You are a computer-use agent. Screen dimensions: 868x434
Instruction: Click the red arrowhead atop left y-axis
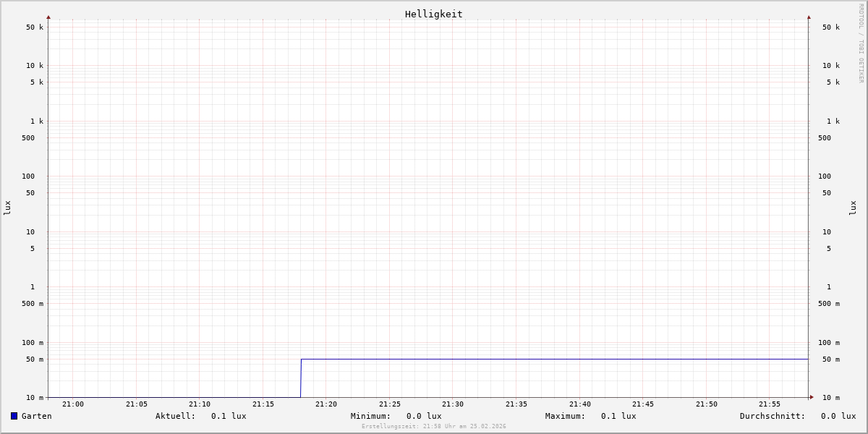click(48, 17)
